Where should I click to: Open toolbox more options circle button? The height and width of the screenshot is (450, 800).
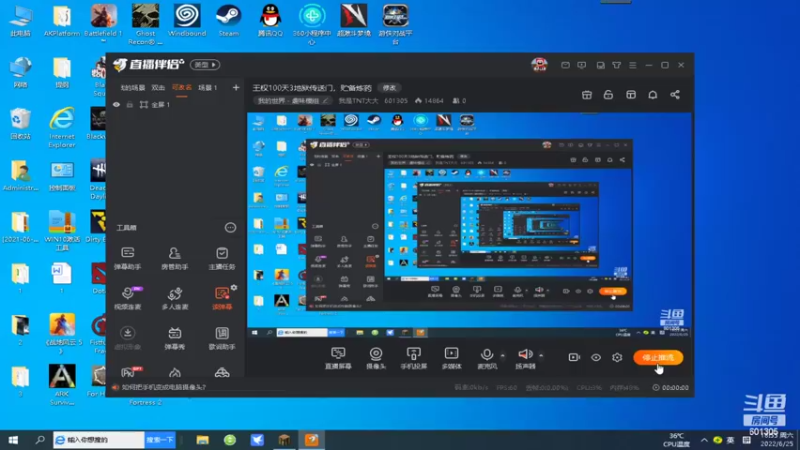(x=230, y=228)
